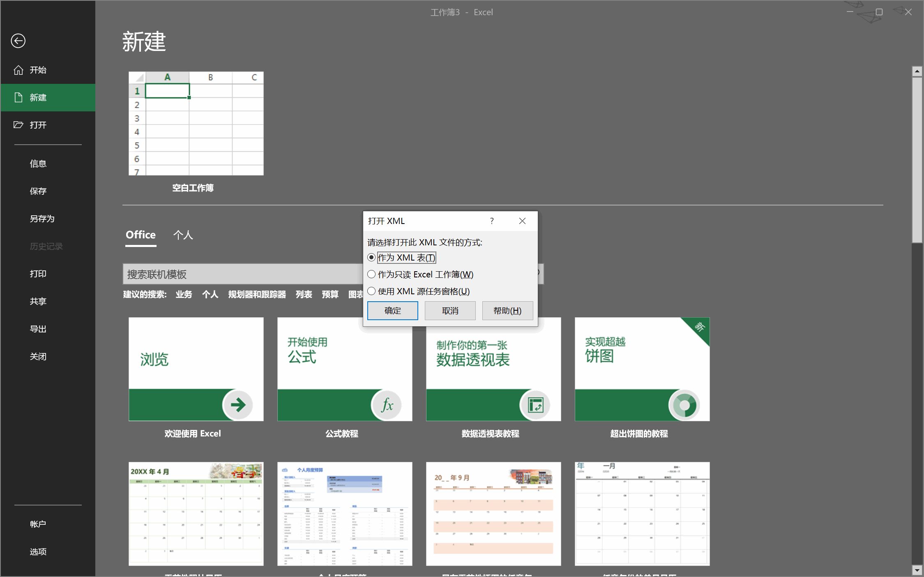This screenshot has height=577, width=924.
Task: Click the 取消 button
Action: [x=450, y=311]
